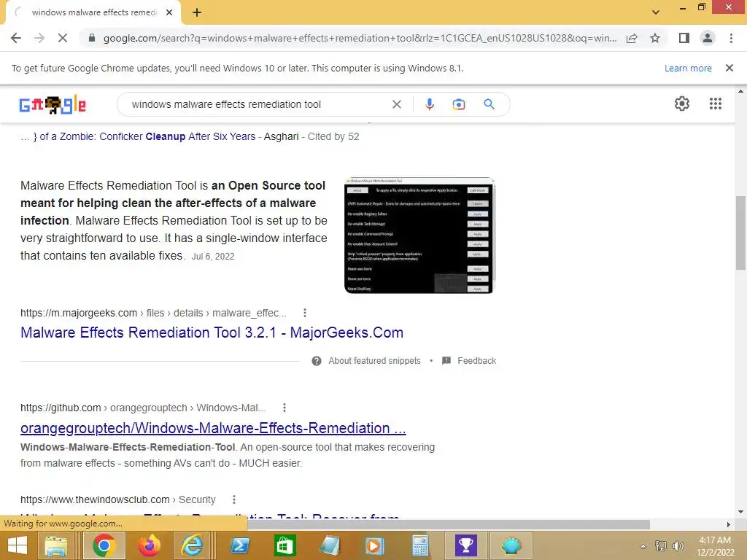Open the Chrome profile menu
This screenshot has height=560, width=747.
[708, 38]
